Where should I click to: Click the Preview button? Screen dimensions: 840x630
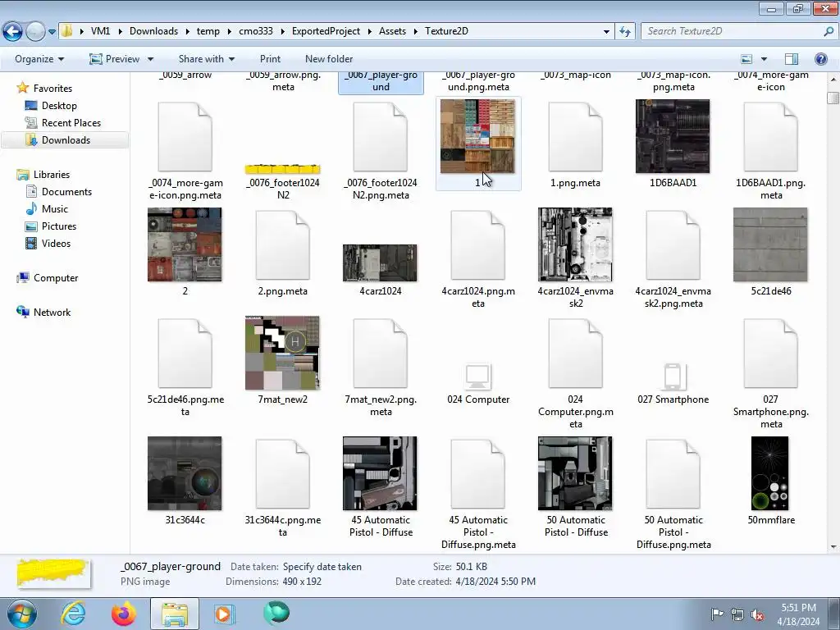(115, 59)
